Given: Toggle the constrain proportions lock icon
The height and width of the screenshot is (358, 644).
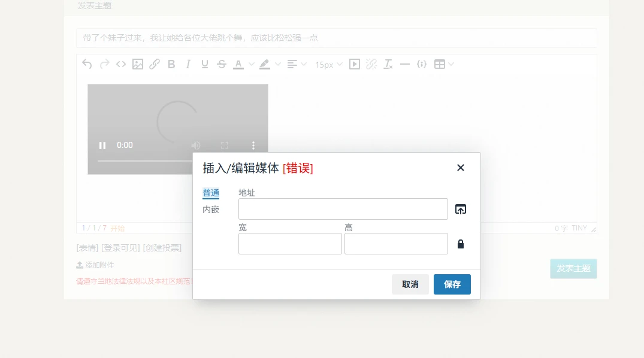Looking at the screenshot, I should (x=460, y=244).
